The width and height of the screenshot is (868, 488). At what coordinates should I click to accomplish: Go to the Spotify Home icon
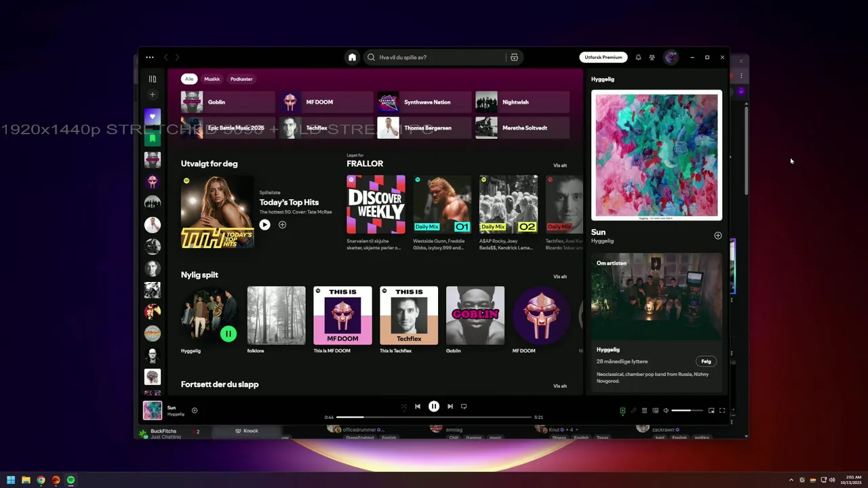click(x=352, y=58)
